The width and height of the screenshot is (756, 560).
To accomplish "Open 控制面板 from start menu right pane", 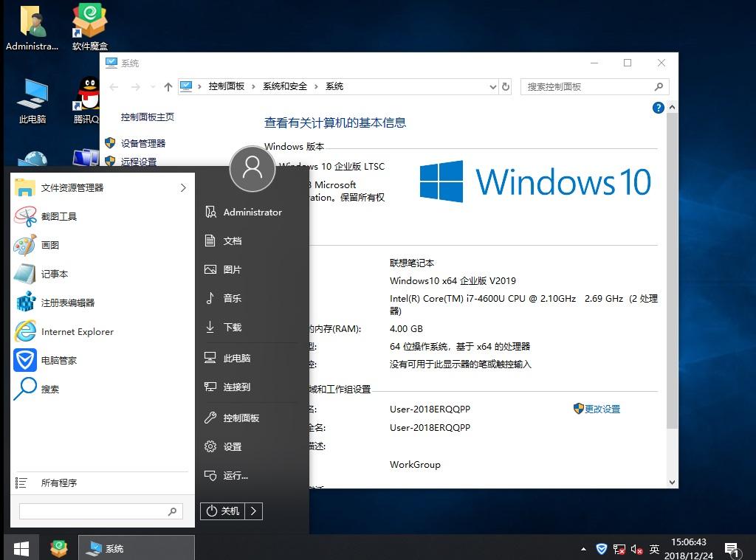I will 241,418.
